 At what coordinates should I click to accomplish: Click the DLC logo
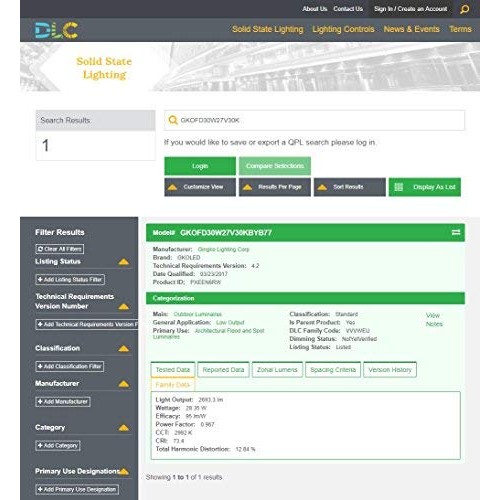(56, 30)
